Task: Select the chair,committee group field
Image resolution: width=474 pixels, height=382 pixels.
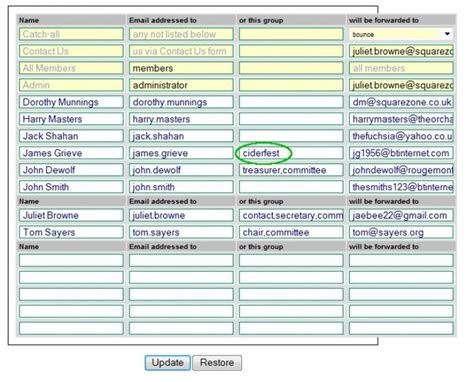Action: coord(291,232)
